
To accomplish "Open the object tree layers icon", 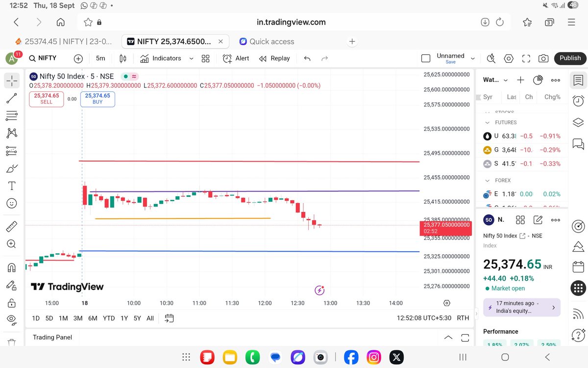I will 578,122.
